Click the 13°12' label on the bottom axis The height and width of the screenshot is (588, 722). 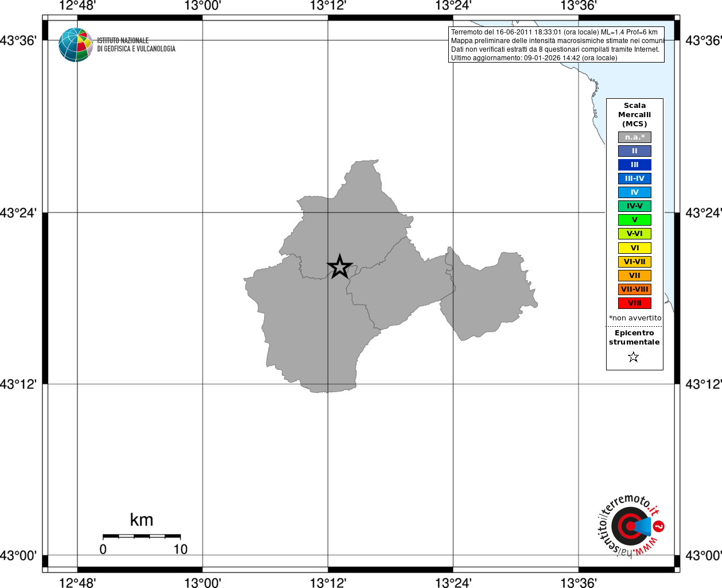328,583
